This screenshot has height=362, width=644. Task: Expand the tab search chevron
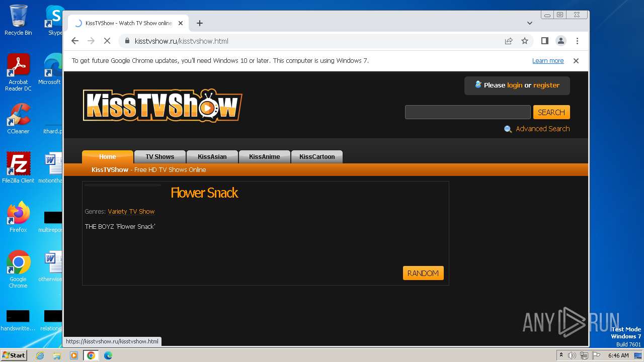pyautogui.click(x=530, y=23)
